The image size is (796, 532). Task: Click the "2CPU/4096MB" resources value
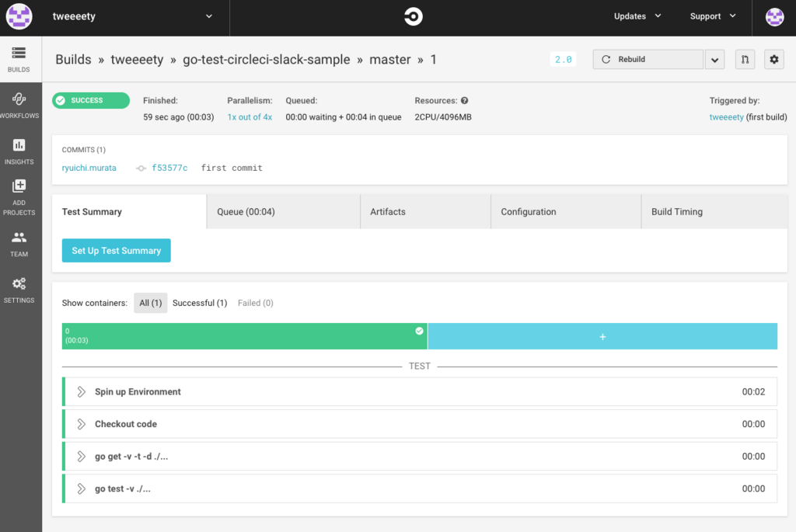443,117
